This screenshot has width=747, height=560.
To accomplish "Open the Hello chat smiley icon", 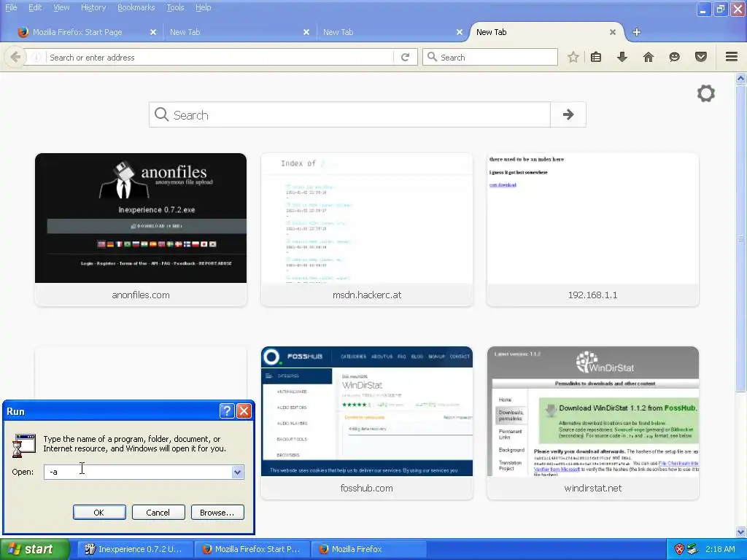I will pyautogui.click(x=675, y=57).
